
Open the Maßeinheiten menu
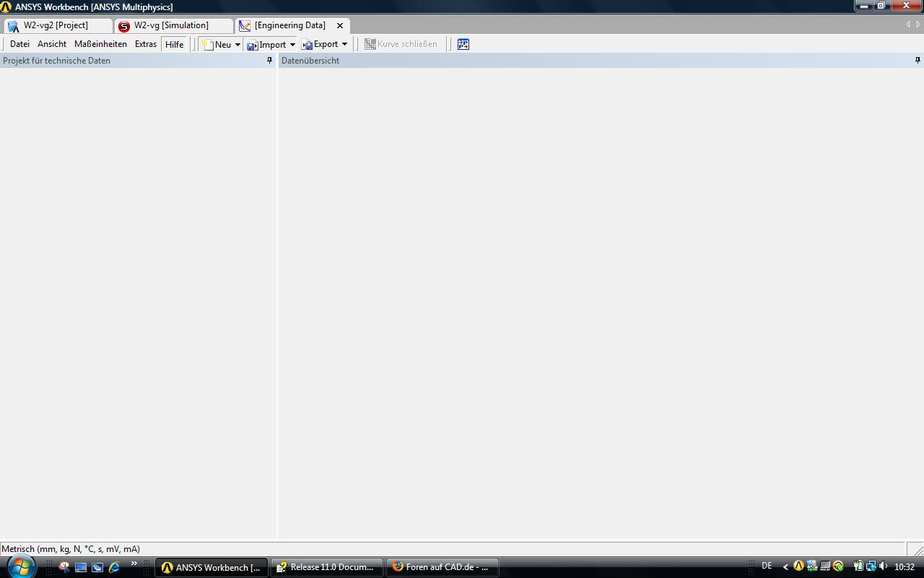coord(100,44)
